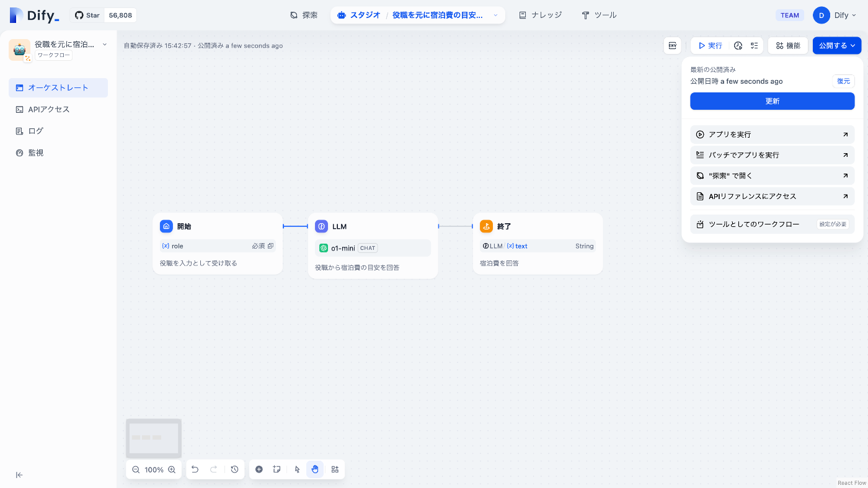Open APIアクセス in sidebar

[58, 109]
